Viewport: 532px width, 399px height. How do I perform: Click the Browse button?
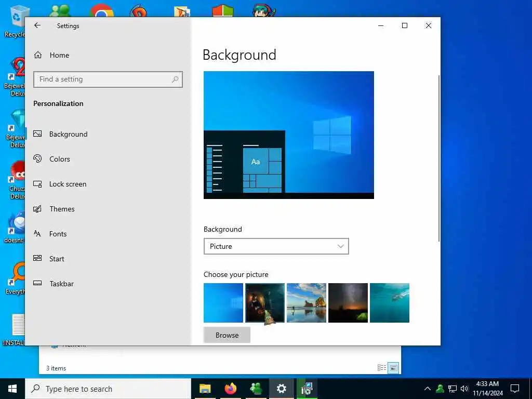(227, 335)
